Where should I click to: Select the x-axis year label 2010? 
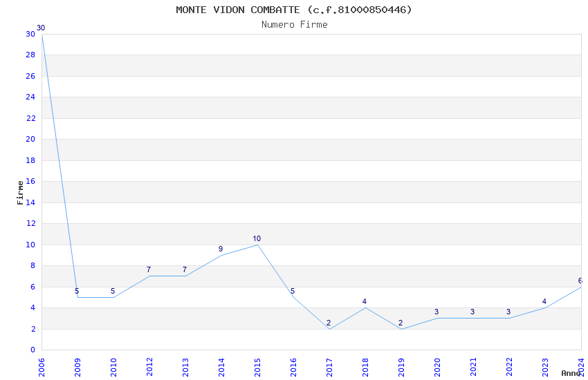113,368
